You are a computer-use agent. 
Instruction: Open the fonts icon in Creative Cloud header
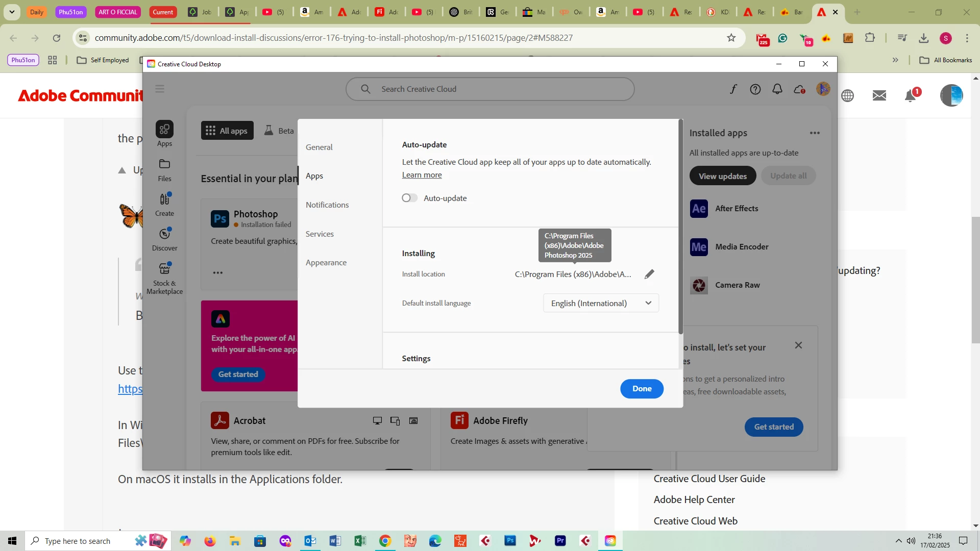pos(733,89)
